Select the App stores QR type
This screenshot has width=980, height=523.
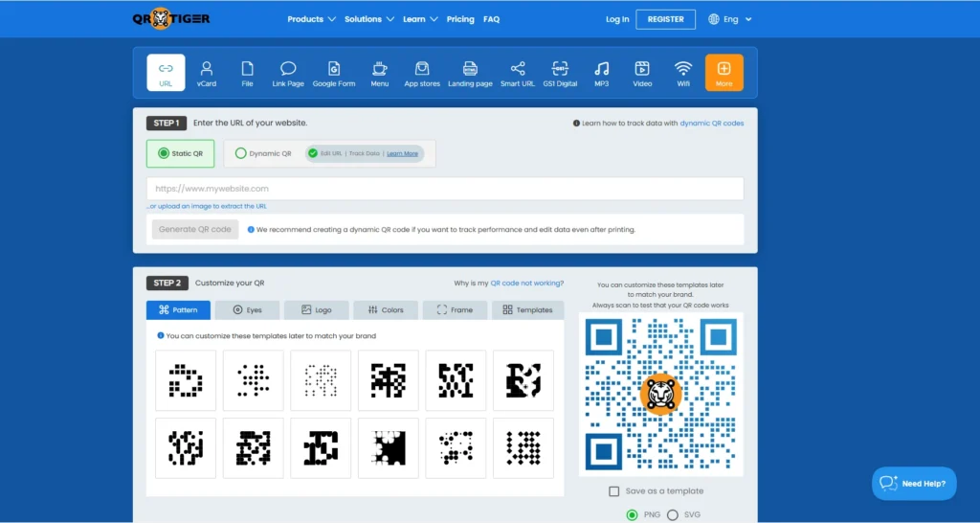tap(422, 73)
